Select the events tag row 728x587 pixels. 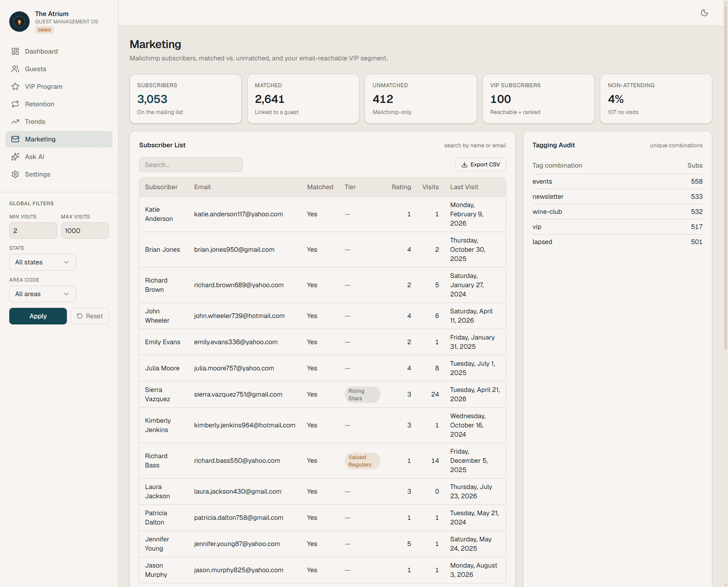(x=617, y=181)
